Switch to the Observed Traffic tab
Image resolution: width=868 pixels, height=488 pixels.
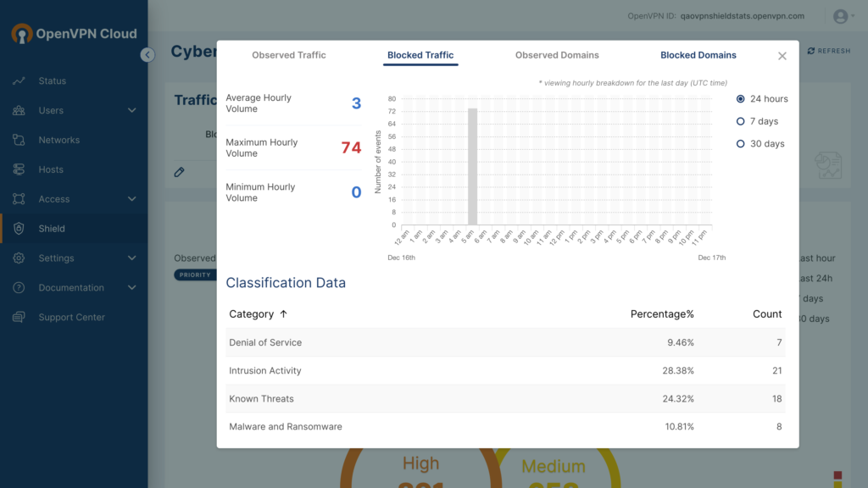click(x=289, y=55)
